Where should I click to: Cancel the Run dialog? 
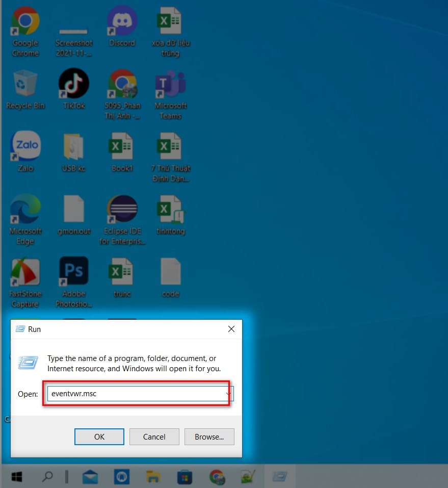click(x=154, y=436)
